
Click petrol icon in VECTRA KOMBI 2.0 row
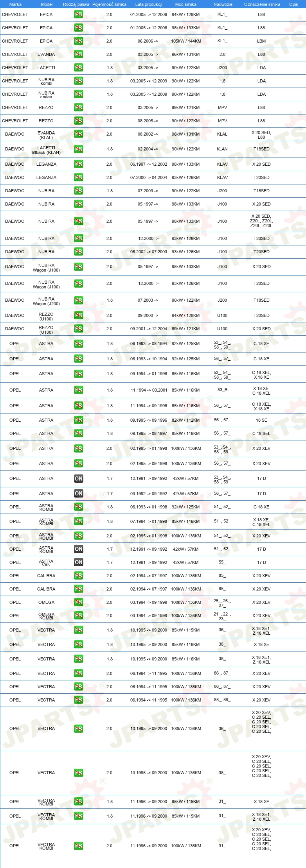pyautogui.click(x=78, y=846)
